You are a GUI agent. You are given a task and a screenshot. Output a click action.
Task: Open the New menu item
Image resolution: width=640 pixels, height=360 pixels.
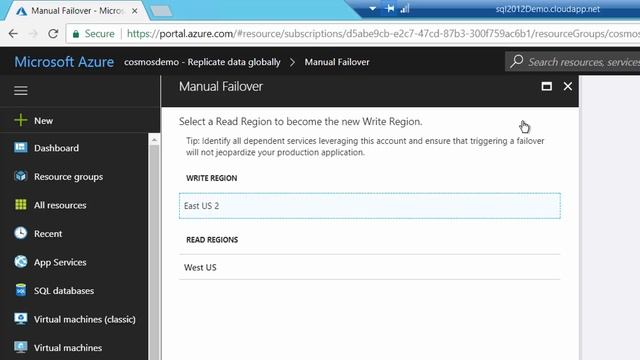tap(43, 121)
